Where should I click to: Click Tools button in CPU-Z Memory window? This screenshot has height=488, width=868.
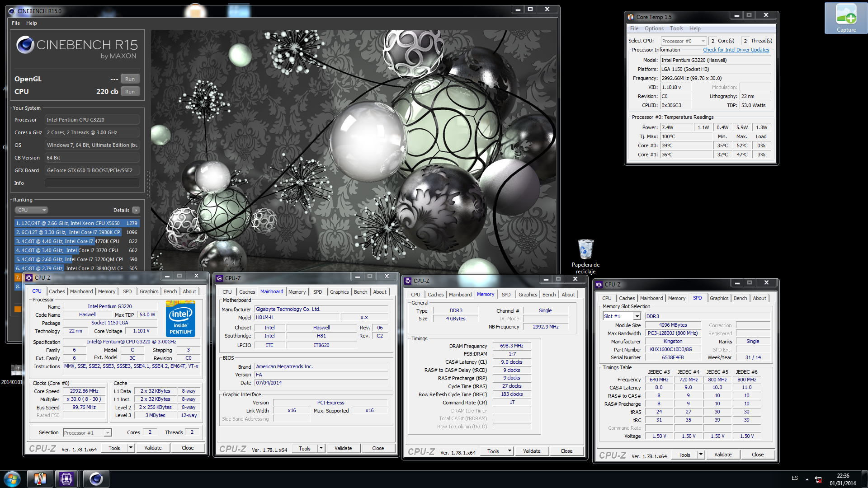pyautogui.click(x=493, y=451)
